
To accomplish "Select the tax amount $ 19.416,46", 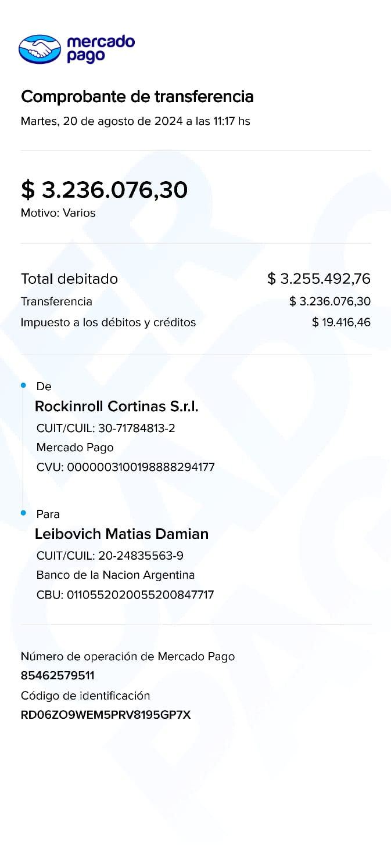I will point(341,322).
